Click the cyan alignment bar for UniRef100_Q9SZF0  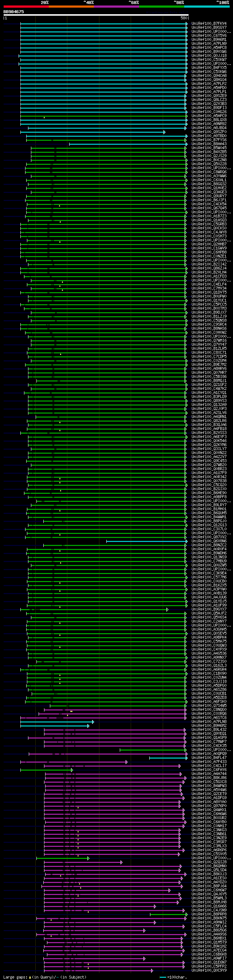click(93, 132)
